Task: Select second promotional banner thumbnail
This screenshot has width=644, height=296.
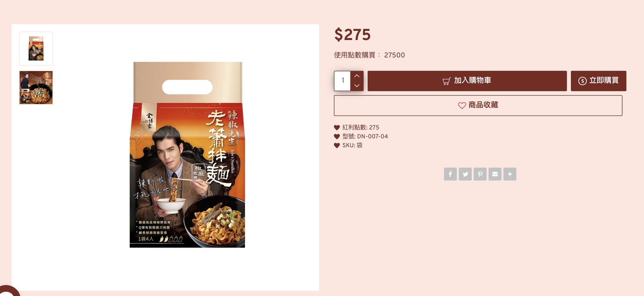Action: [36, 88]
